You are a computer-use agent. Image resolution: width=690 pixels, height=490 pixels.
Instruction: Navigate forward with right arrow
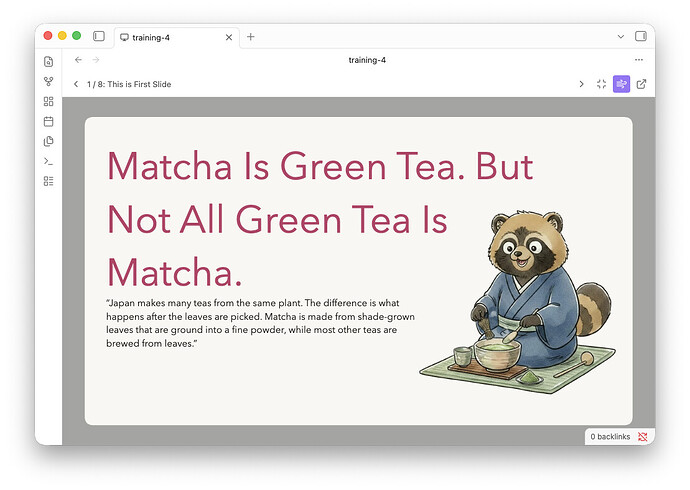tap(96, 60)
